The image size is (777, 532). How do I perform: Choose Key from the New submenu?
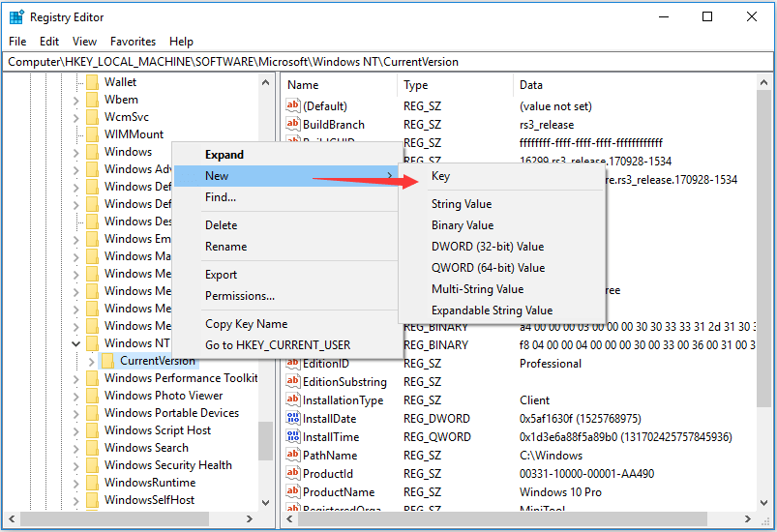click(501, 176)
